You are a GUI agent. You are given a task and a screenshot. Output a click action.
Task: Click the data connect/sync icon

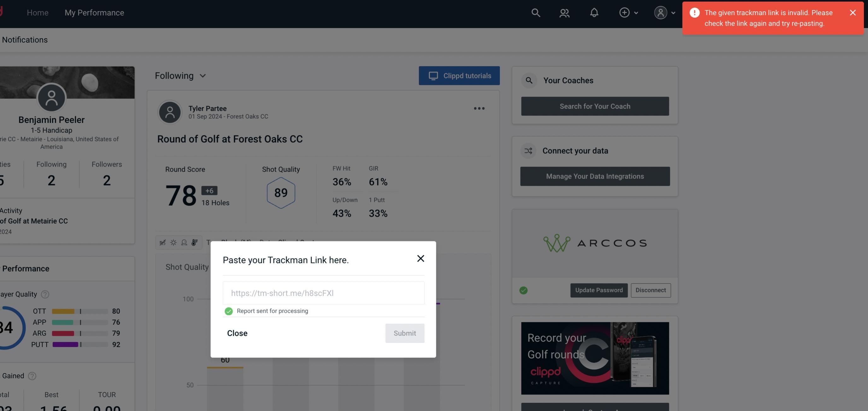(529, 150)
